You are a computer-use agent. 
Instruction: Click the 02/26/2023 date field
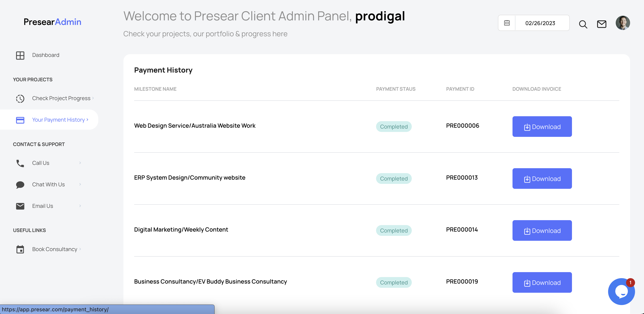point(540,23)
